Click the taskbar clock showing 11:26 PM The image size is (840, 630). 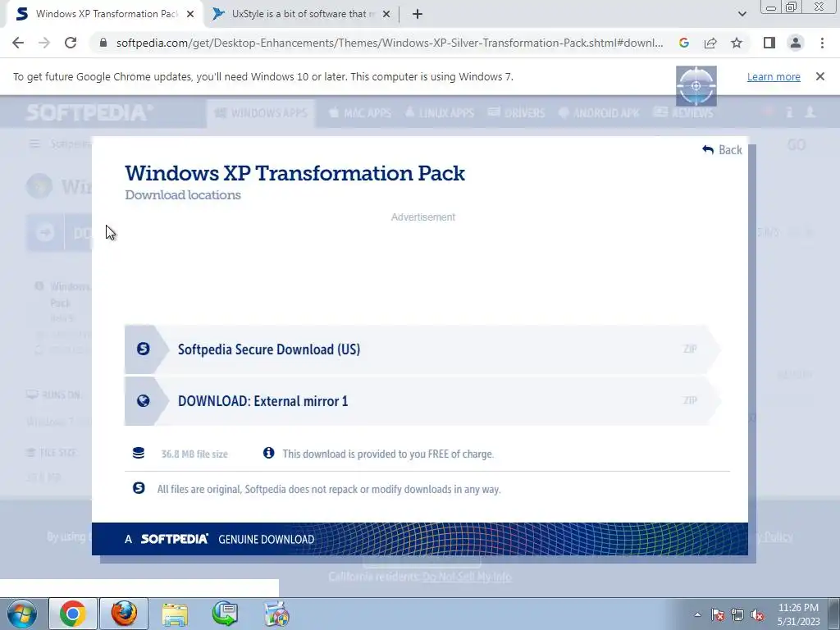(x=798, y=614)
